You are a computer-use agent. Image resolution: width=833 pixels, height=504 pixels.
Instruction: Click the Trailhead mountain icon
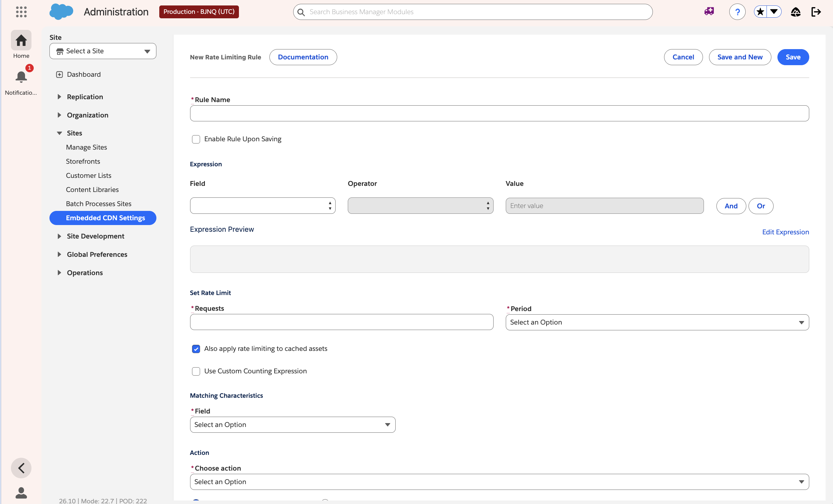(795, 12)
